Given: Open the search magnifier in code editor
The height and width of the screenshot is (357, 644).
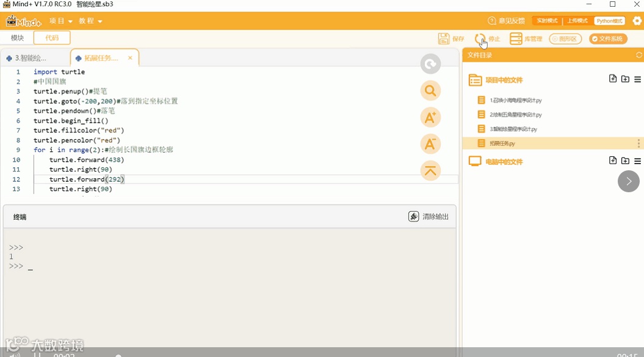Looking at the screenshot, I should (430, 91).
